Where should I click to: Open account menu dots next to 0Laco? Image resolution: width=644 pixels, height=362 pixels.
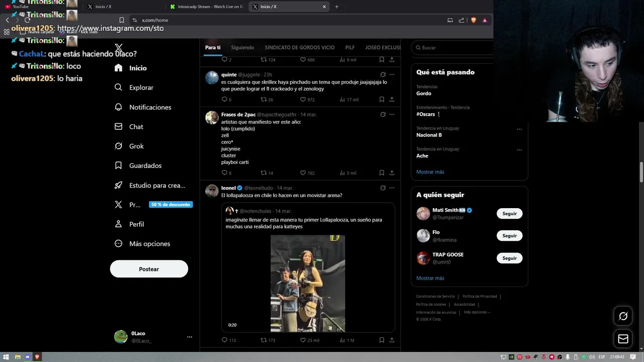pyautogui.click(x=189, y=337)
